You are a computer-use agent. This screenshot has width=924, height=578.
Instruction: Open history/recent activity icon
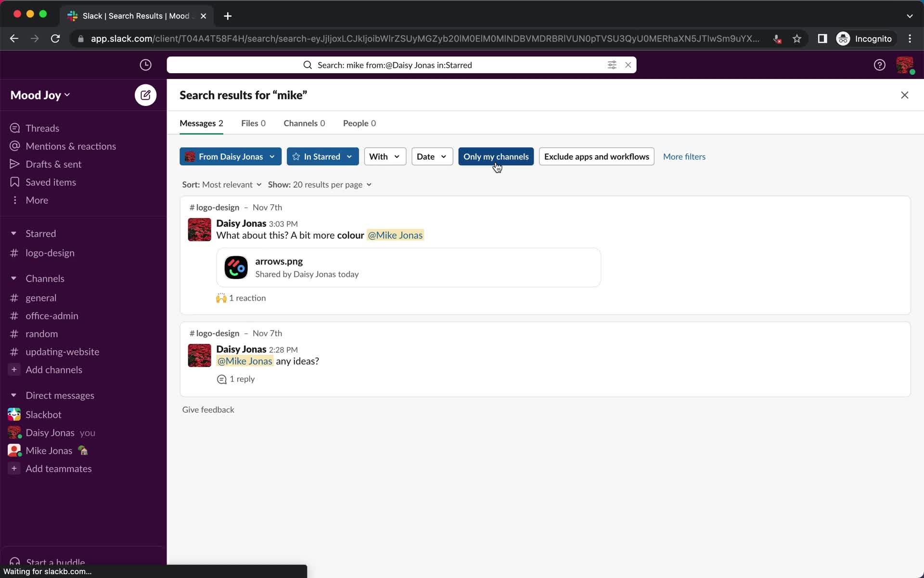[x=146, y=65]
